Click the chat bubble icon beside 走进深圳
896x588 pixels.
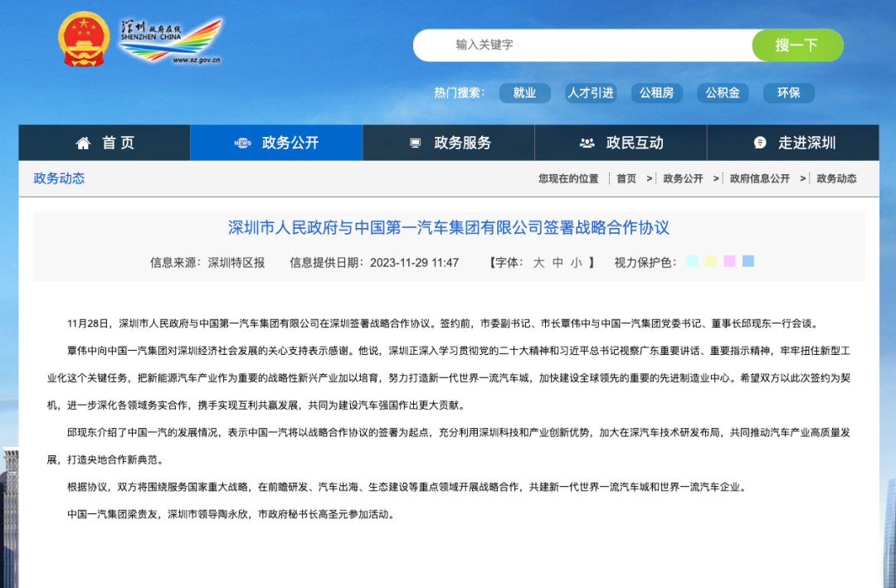tap(760, 143)
